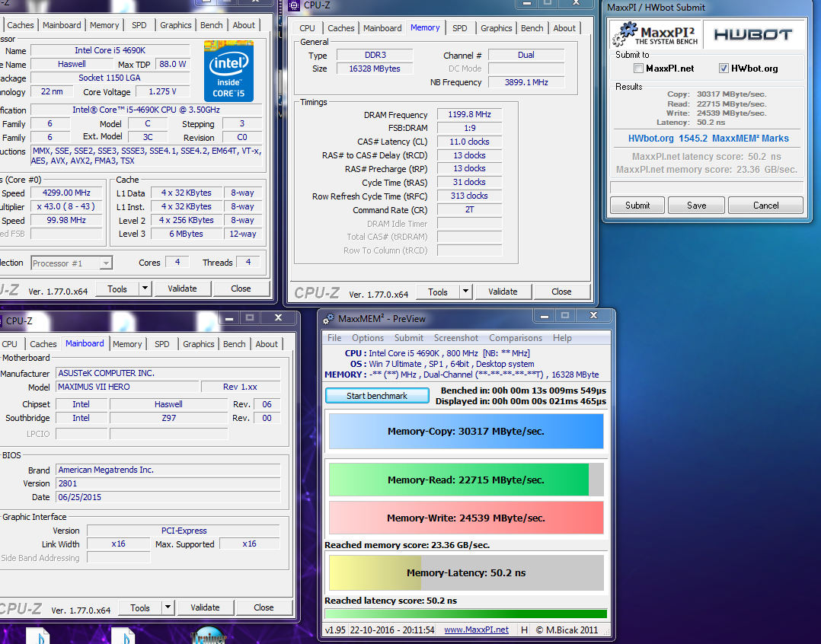
Task: Open Graphics tab in Memory CPU-Z window
Action: coord(496,28)
